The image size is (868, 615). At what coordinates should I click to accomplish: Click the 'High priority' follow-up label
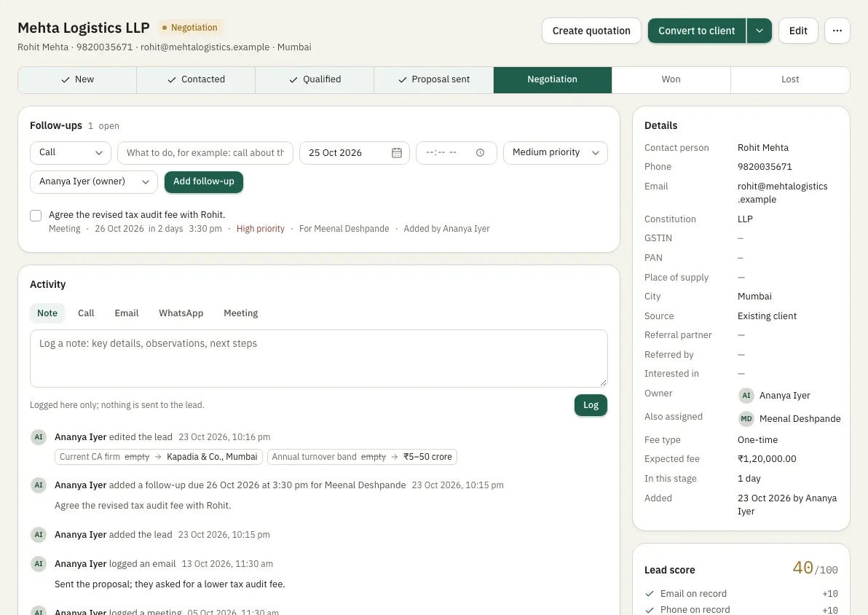tap(260, 229)
